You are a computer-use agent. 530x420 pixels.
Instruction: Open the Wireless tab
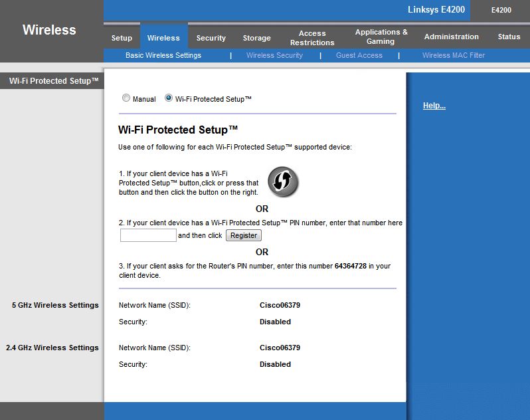163,38
